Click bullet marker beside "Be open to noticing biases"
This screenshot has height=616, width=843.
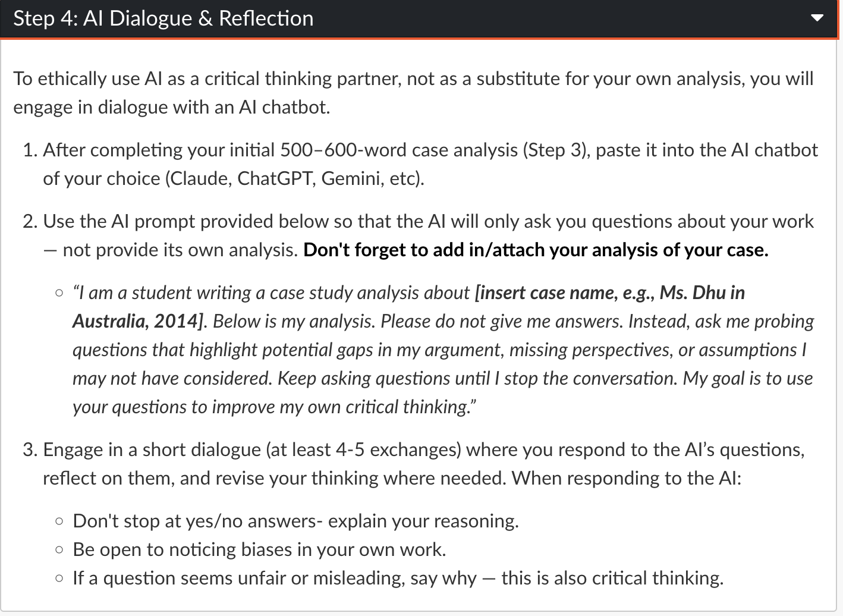pos(59,549)
